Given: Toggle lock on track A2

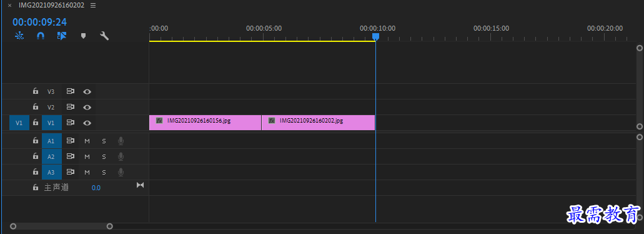Looking at the screenshot, I should [x=36, y=156].
